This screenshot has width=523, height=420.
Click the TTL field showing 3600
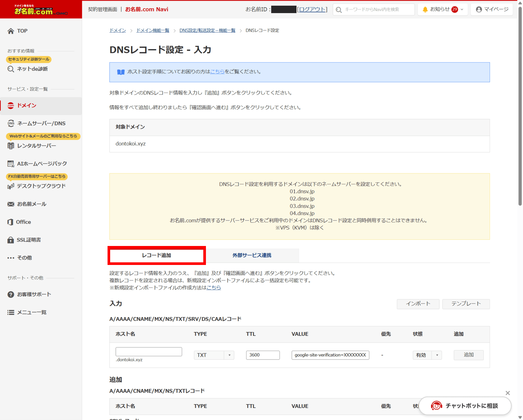click(263, 355)
